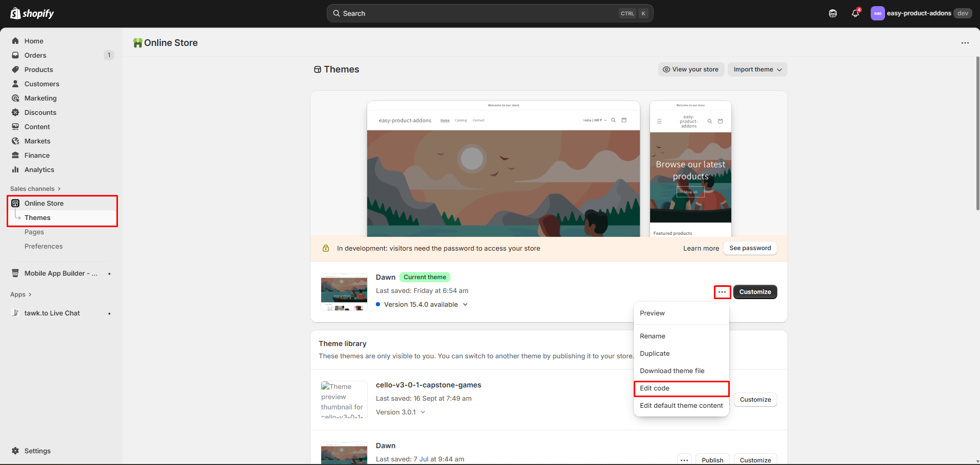Open Settings via the gear icon
The width and height of the screenshot is (980, 465).
[x=16, y=451]
